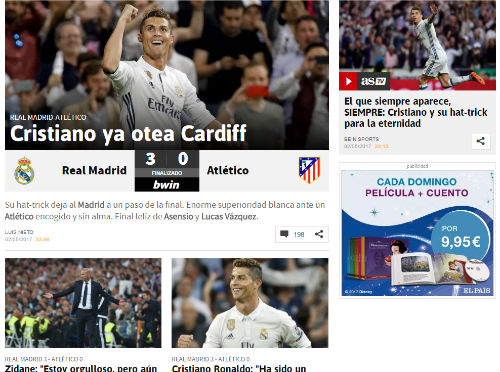Image resolution: width=500 pixels, height=372 pixels.
Task: Click the 'Madrid' link in the summary
Action: (91, 205)
